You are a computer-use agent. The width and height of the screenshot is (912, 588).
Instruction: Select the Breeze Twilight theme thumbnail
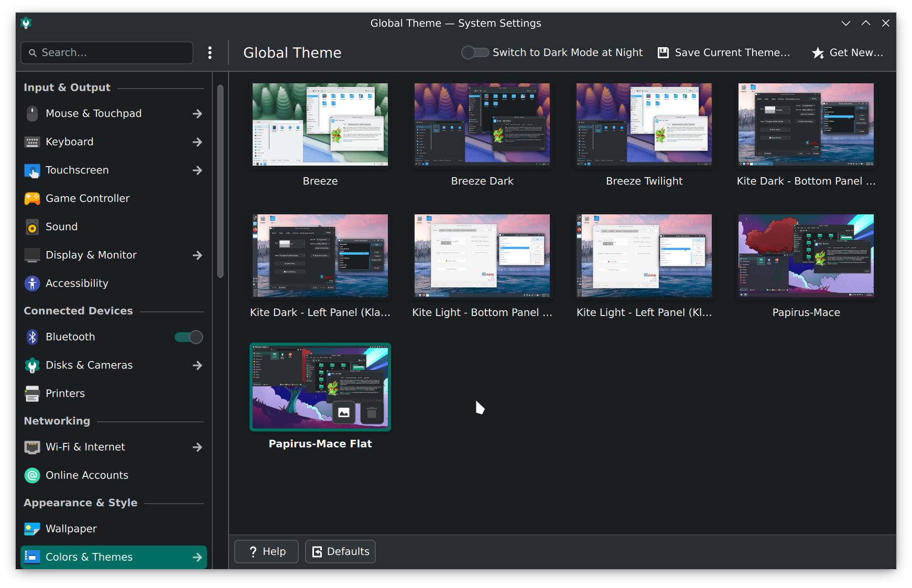click(644, 125)
